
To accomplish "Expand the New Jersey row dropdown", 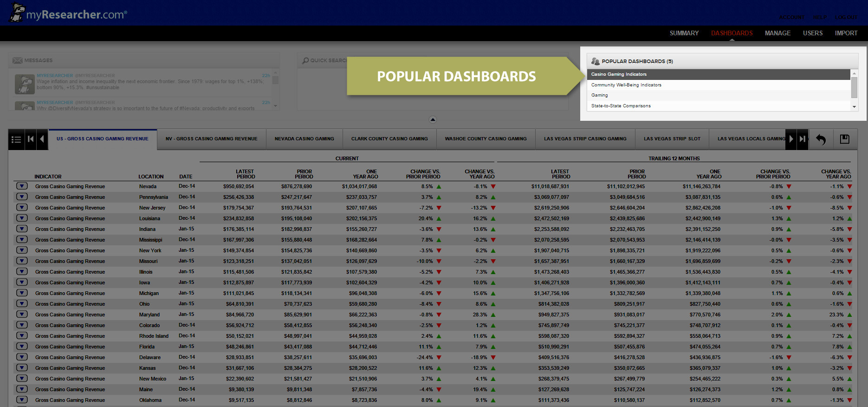I will (x=22, y=207).
